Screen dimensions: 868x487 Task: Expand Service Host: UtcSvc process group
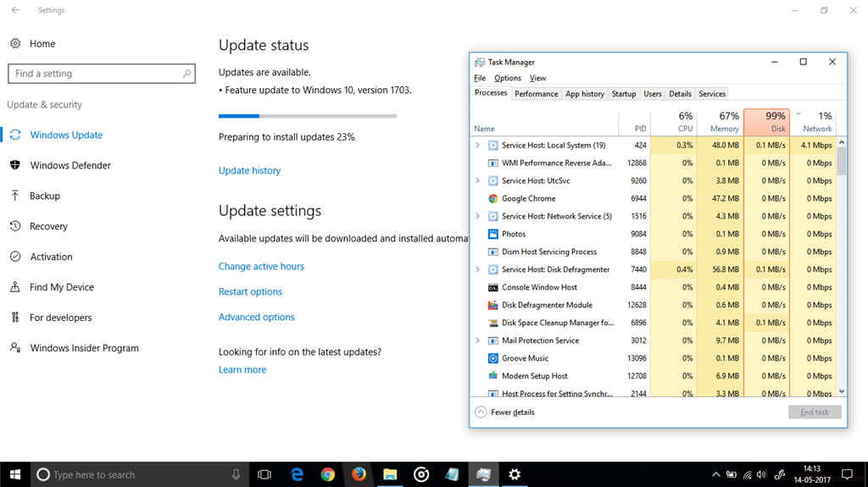coord(478,180)
